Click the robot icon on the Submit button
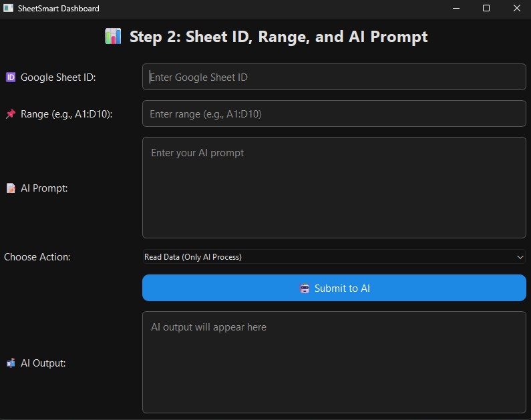The image size is (531, 420). pyautogui.click(x=305, y=288)
